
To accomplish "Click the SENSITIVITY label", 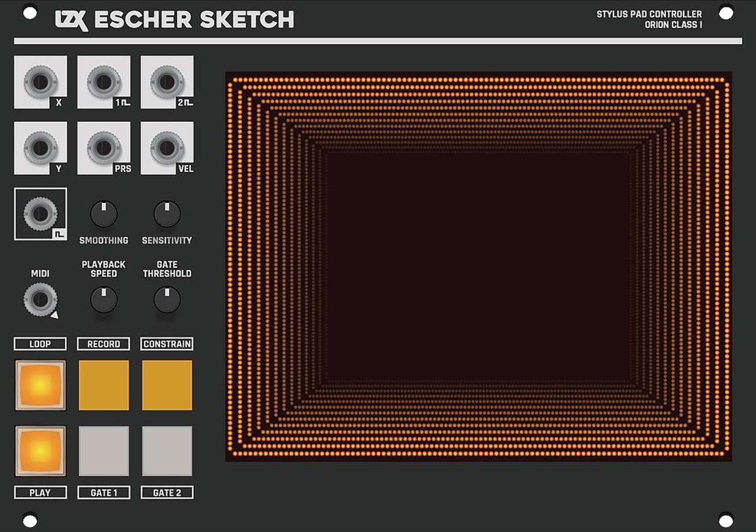I will pyautogui.click(x=167, y=241).
